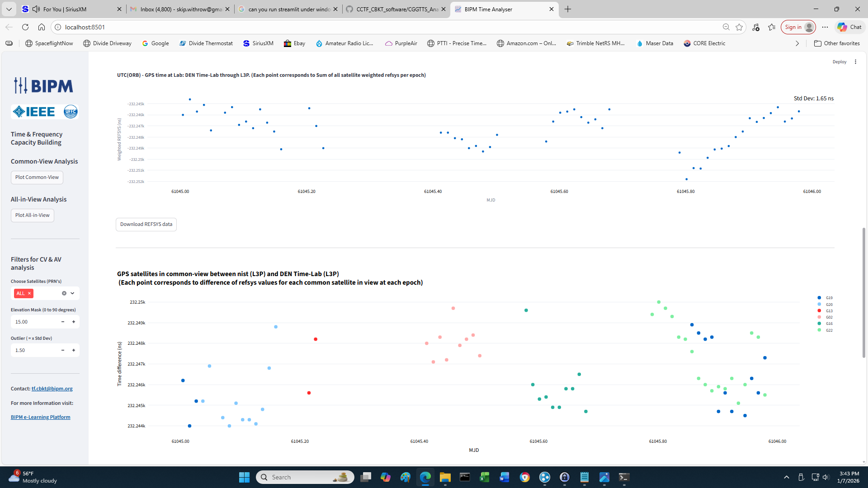Click the favorites star icon in address bar

pos(739,27)
